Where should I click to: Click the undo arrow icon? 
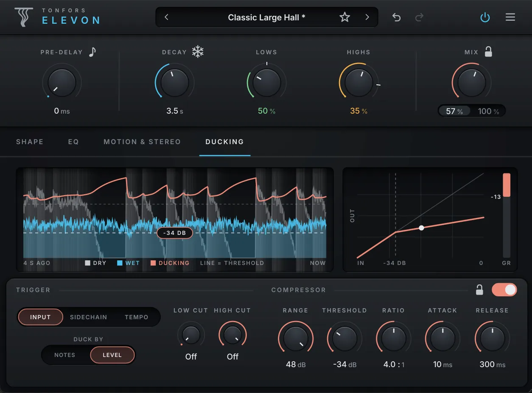(x=396, y=17)
